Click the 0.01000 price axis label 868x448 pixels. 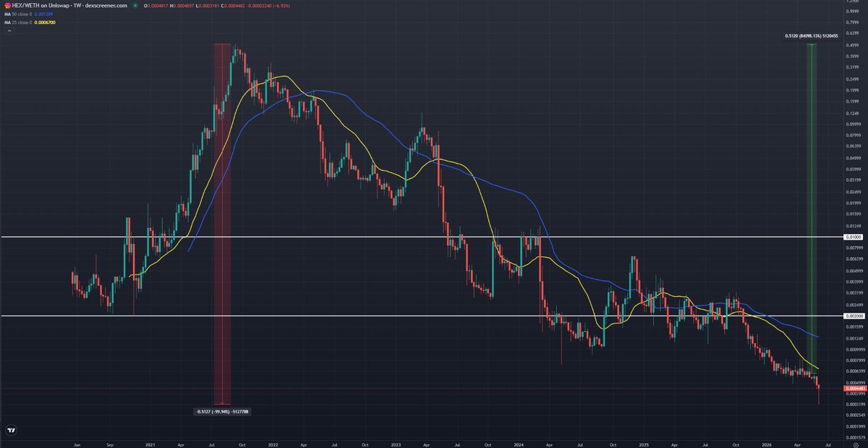tap(854, 237)
